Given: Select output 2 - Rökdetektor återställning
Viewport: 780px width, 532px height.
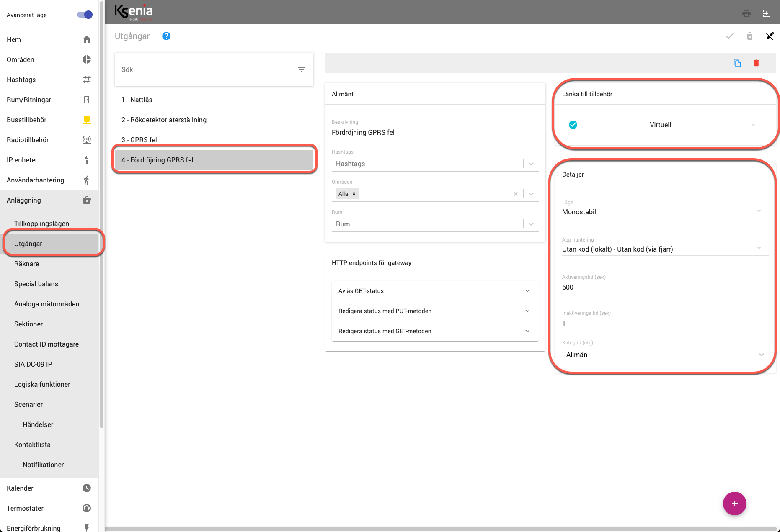Looking at the screenshot, I should click(x=164, y=120).
